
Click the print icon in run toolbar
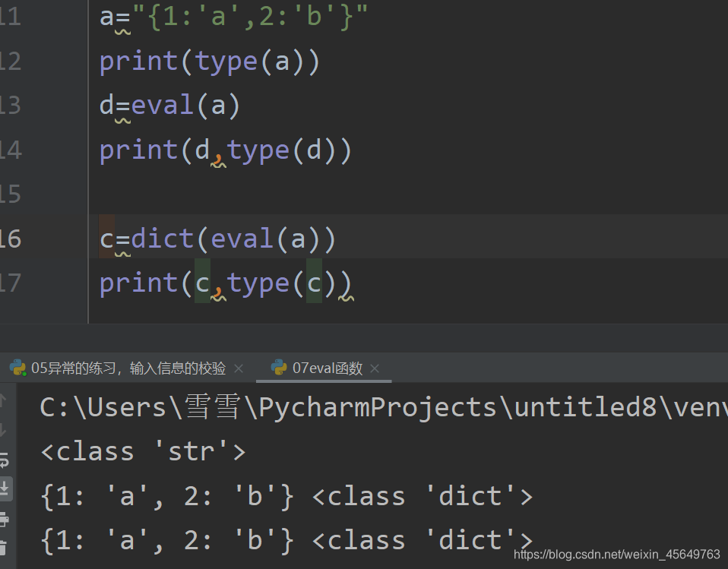4,519
